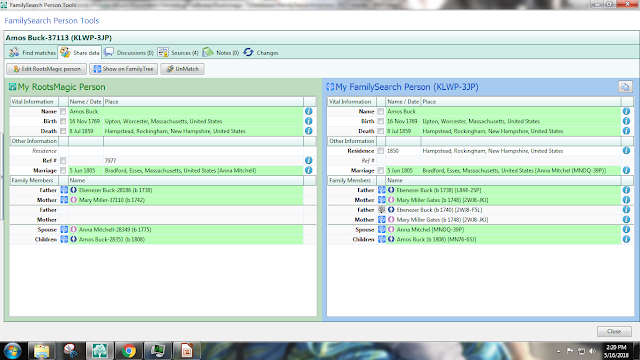Toggle RootsMagic Ref # checkbox
The height and width of the screenshot is (360, 640).
63,160
